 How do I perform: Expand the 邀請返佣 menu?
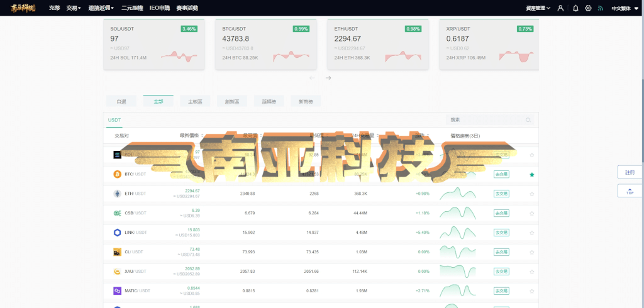[101, 8]
